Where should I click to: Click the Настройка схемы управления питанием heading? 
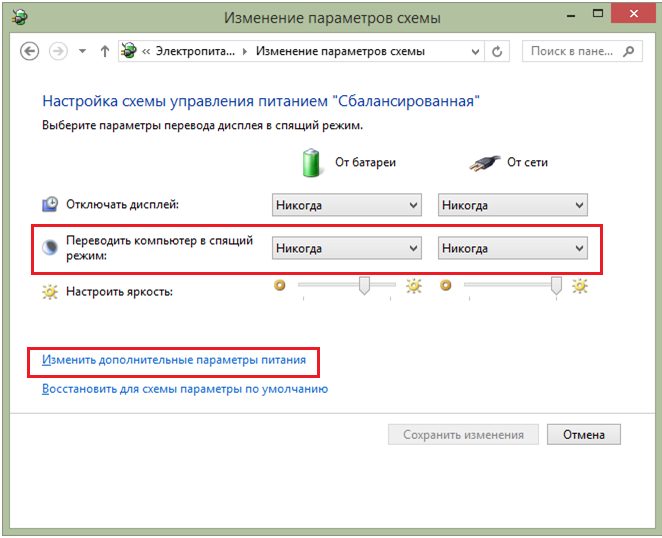coord(261,101)
